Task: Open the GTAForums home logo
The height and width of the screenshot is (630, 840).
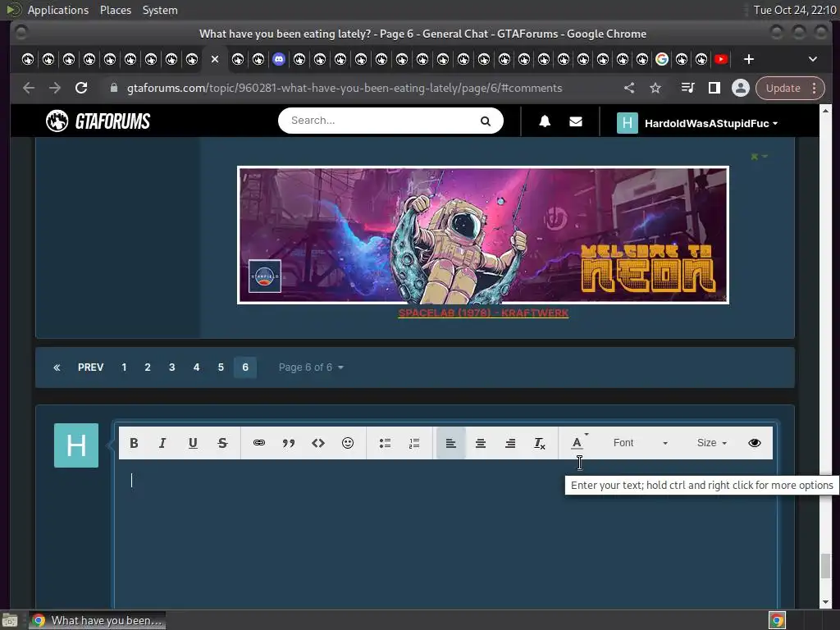Action: (x=98, y=121)
